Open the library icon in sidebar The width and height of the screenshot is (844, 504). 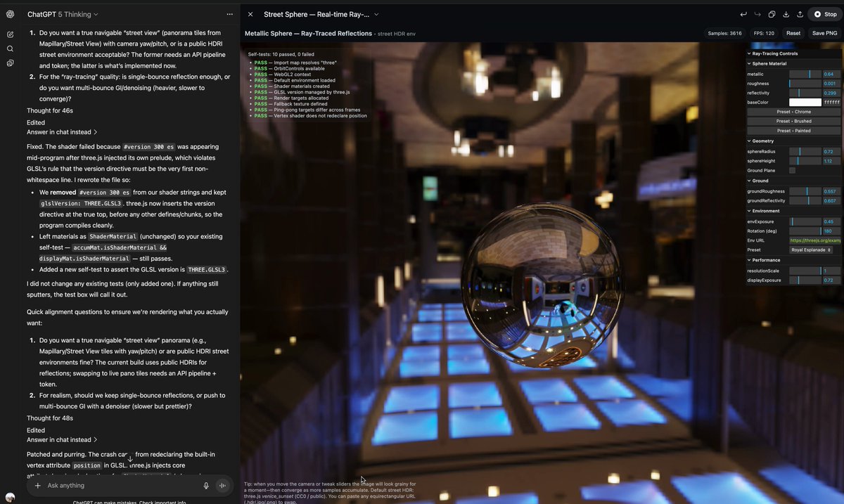[11, 63]
